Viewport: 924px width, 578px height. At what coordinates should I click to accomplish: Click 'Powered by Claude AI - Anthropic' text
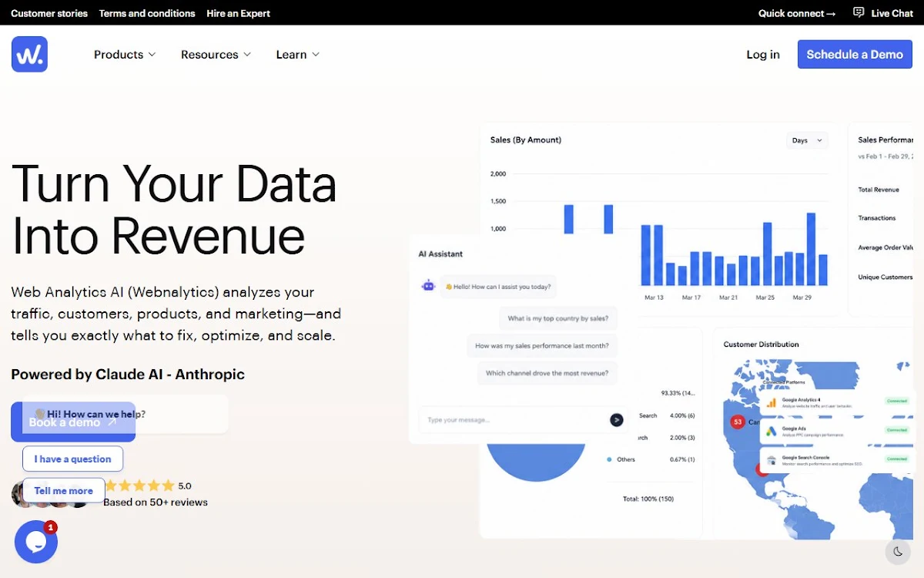(x=128, y=375)
